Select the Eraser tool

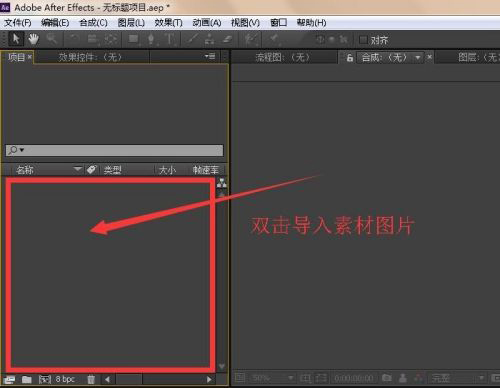(227, 39)
